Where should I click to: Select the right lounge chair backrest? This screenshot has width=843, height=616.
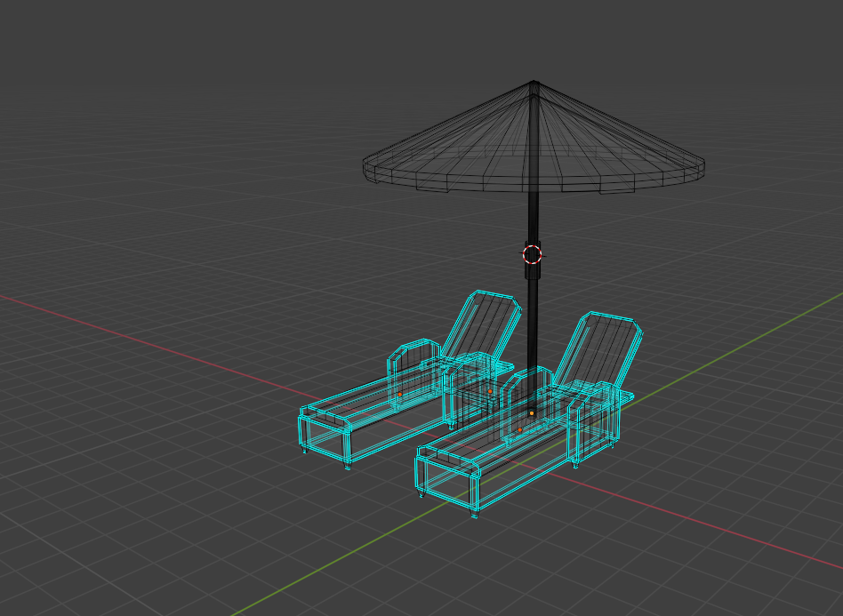(599, 349)
